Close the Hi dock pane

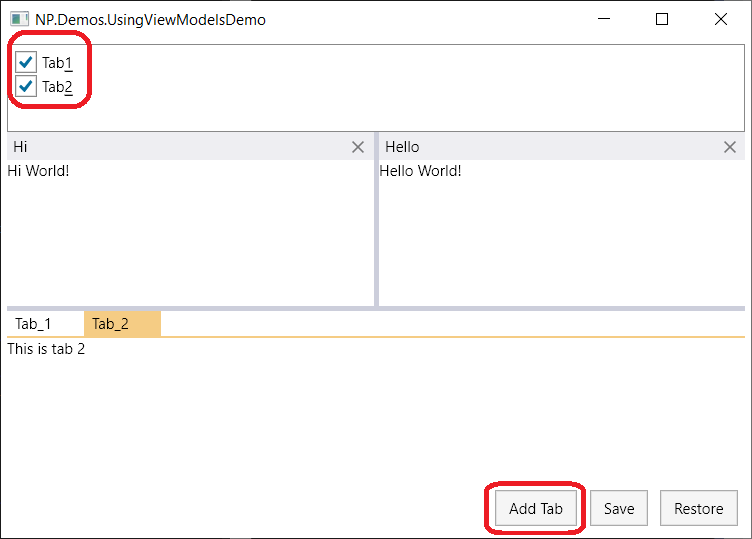point(358,147)
